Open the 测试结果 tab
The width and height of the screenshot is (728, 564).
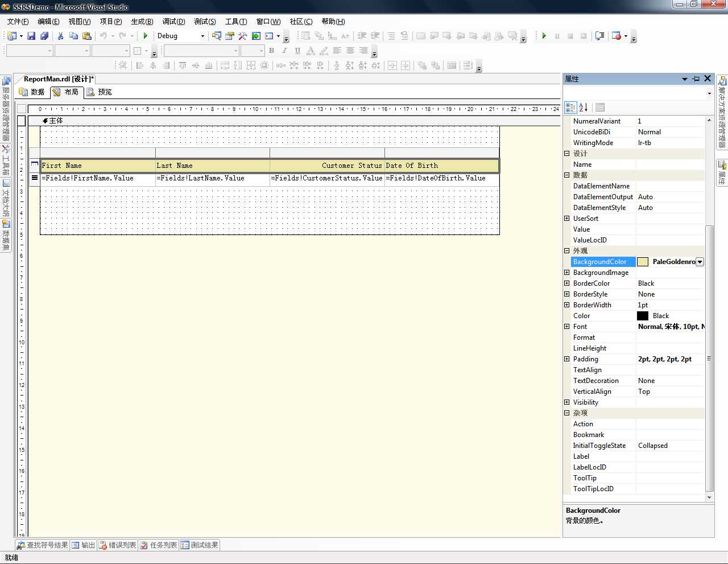[x=200, y=545]
